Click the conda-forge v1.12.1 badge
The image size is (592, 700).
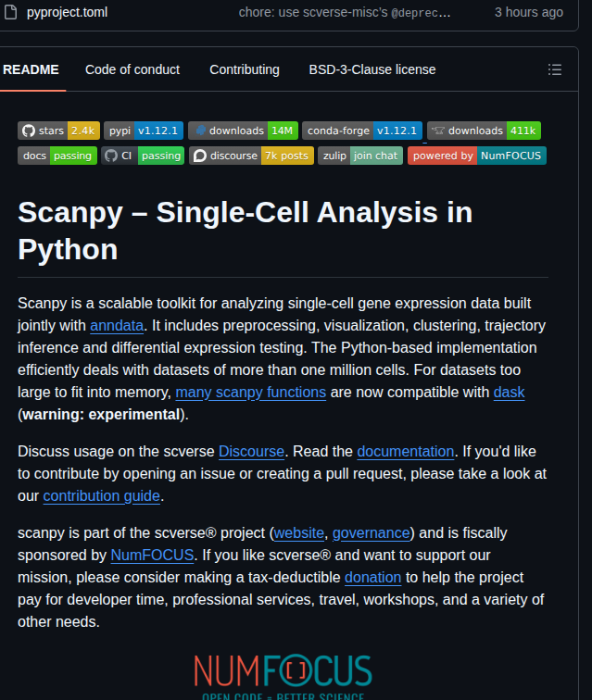click(x=362, y=131)
